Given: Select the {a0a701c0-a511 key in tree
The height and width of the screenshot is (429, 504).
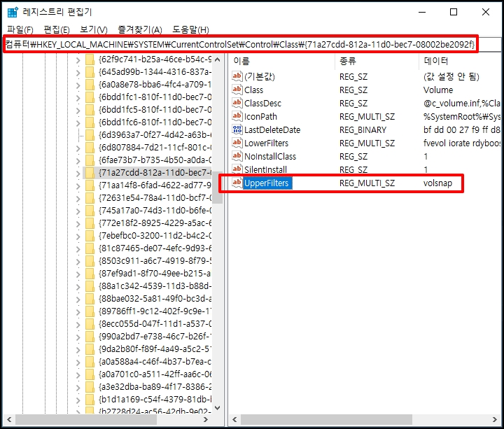Looking at the screenshot, I should pyautogui.click(x=155, y=374).
